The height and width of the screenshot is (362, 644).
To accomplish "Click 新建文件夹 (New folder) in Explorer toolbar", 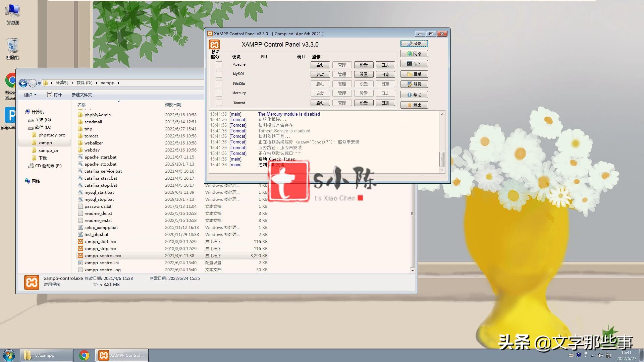I will click(82, 95).
